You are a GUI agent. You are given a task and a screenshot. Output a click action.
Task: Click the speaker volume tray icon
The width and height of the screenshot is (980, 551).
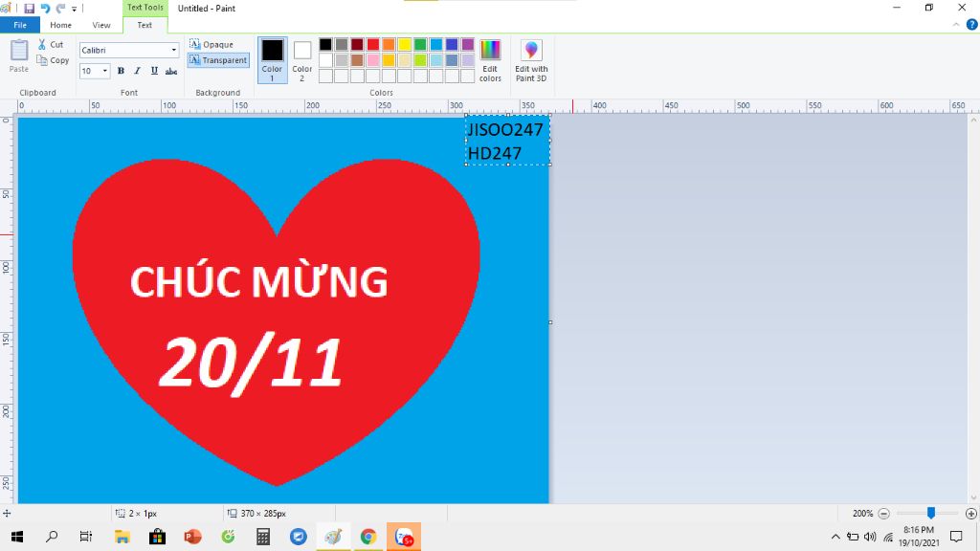870,537
